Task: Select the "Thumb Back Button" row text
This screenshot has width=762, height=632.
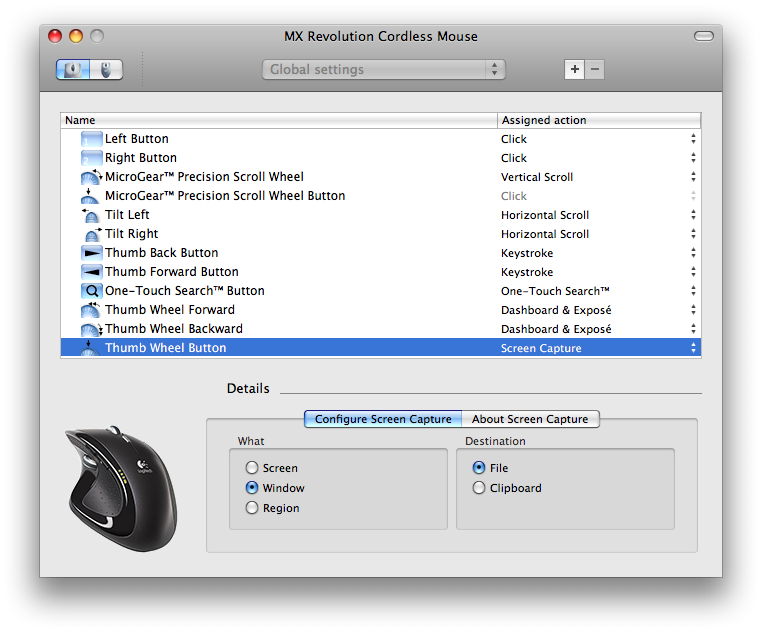Action: click(161, 253)
